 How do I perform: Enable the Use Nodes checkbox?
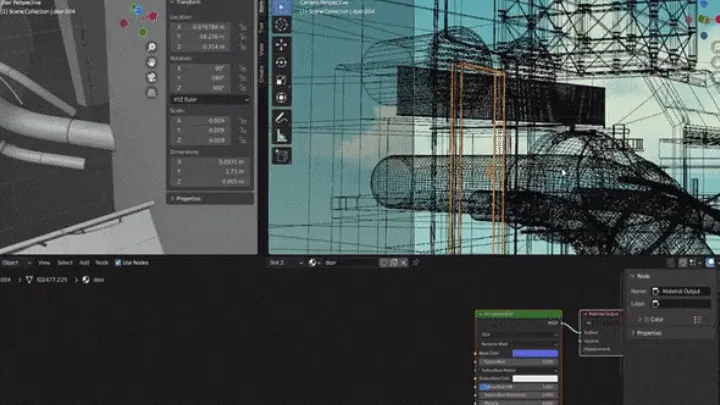(118, 263)
